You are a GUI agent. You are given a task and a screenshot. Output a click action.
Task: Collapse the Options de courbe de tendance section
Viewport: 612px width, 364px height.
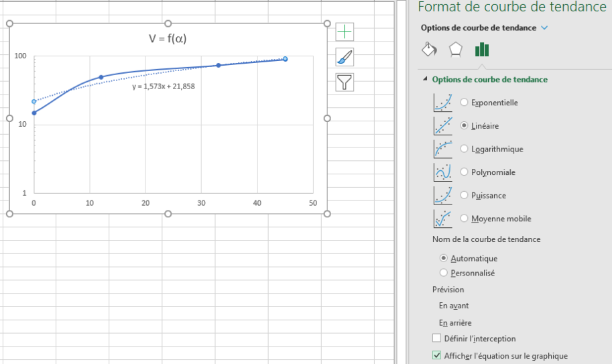[425, 79]
